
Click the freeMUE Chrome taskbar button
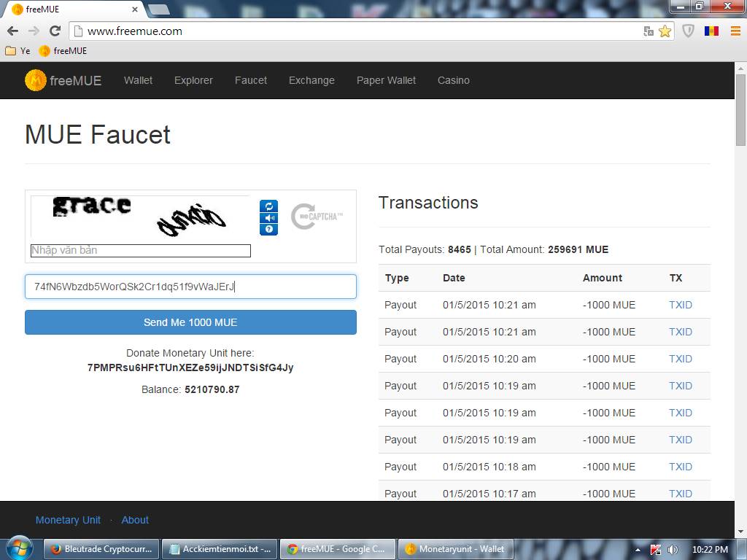click(337, 549)
